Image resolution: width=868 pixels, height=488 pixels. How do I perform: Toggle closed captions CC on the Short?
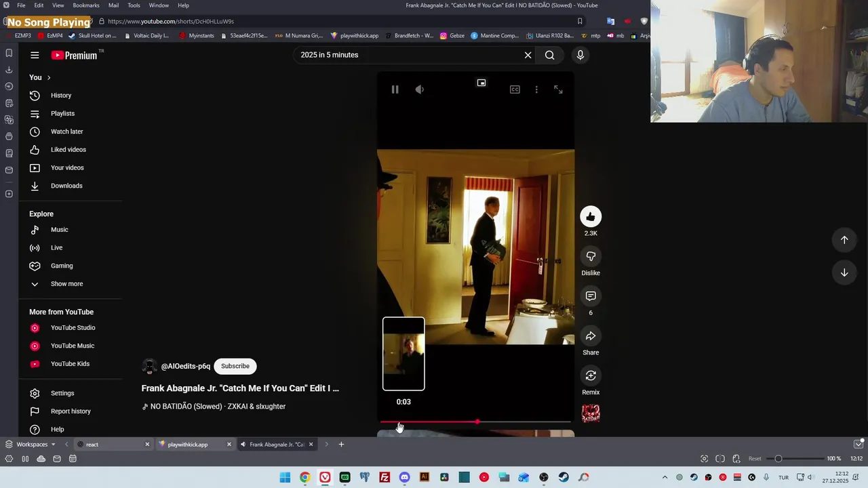515,89
